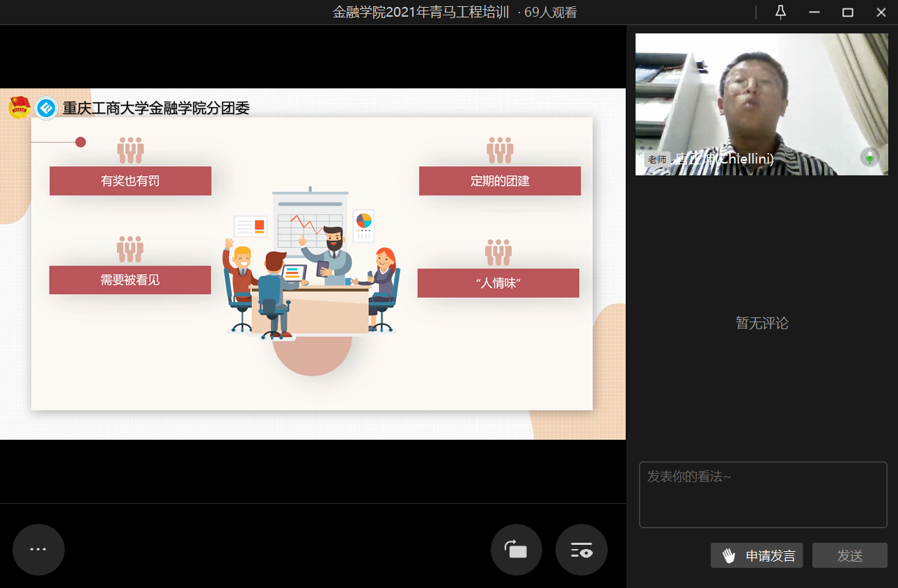
Task: Click people icon above 定期的团建
Action: click(x=499, y=150)
